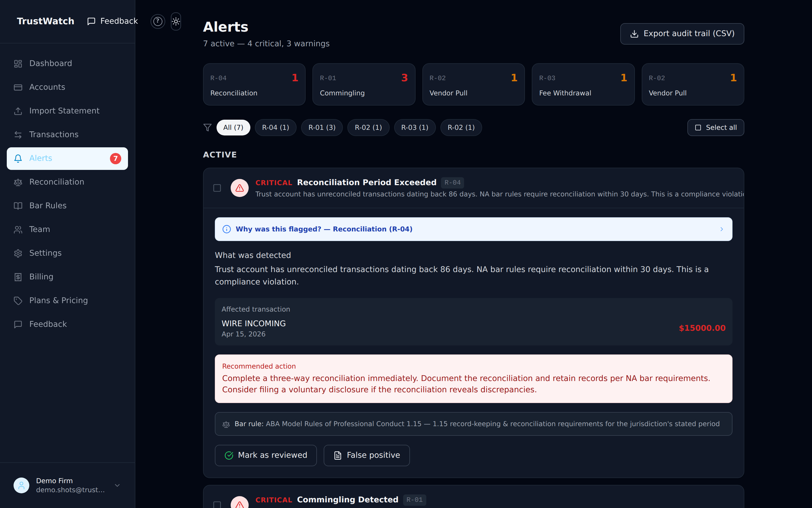
Task: Click the Demo Firm avatar icon
Action: (x=21, y=485)
